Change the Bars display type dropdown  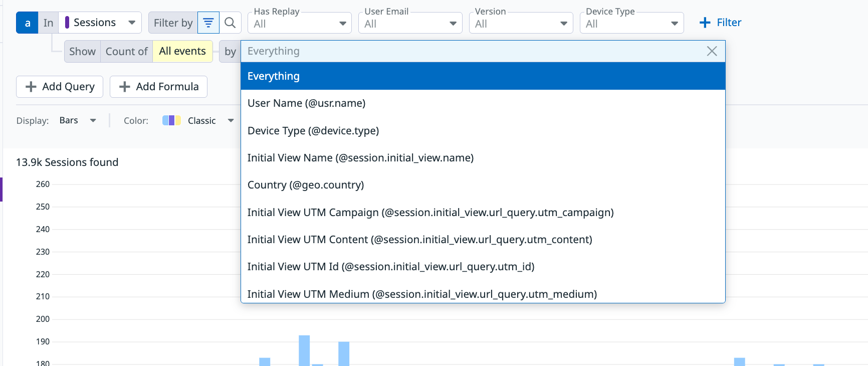[x=78, y=120]
